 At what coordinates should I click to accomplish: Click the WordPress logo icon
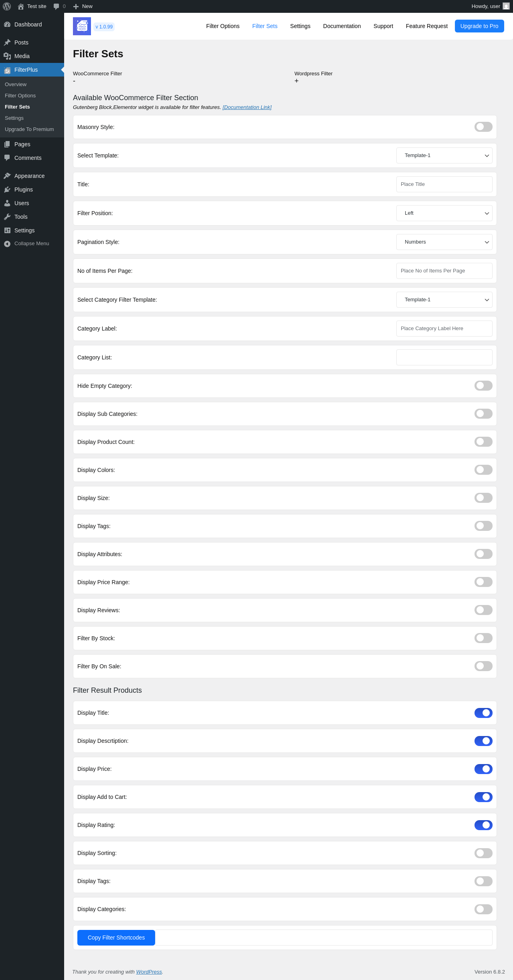click(x=7, y=6)
